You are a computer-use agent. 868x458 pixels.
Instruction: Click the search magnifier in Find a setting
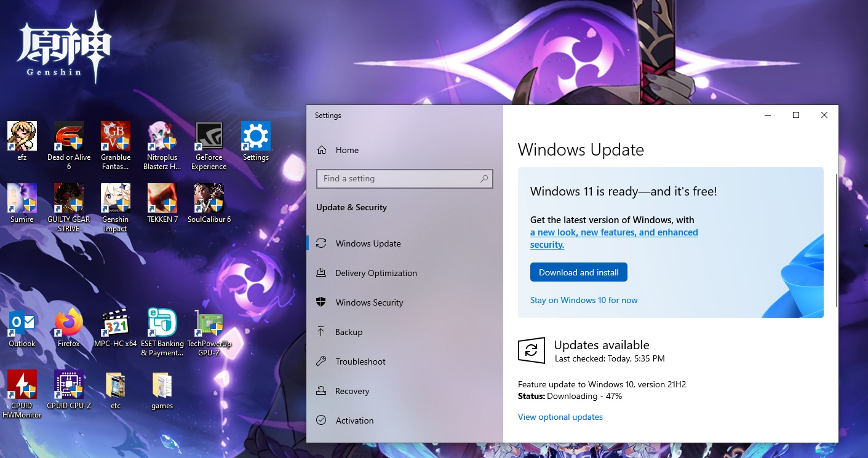(x=484, y=179)
